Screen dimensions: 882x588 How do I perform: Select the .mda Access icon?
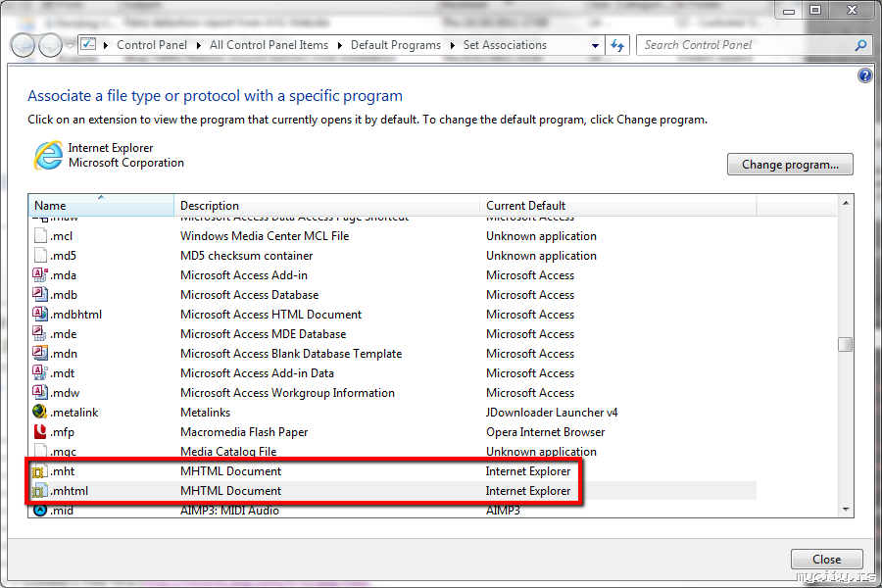[x=39, y=274]
